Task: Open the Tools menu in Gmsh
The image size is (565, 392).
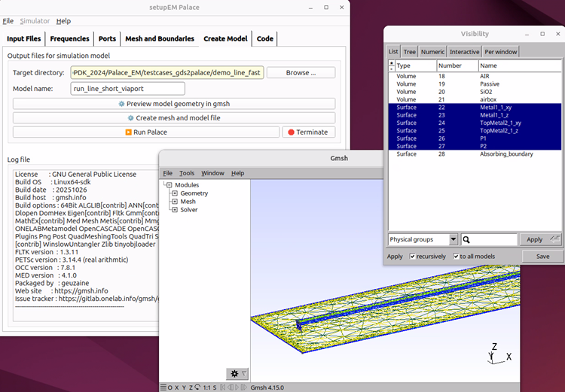Action: tap(187, 173)
